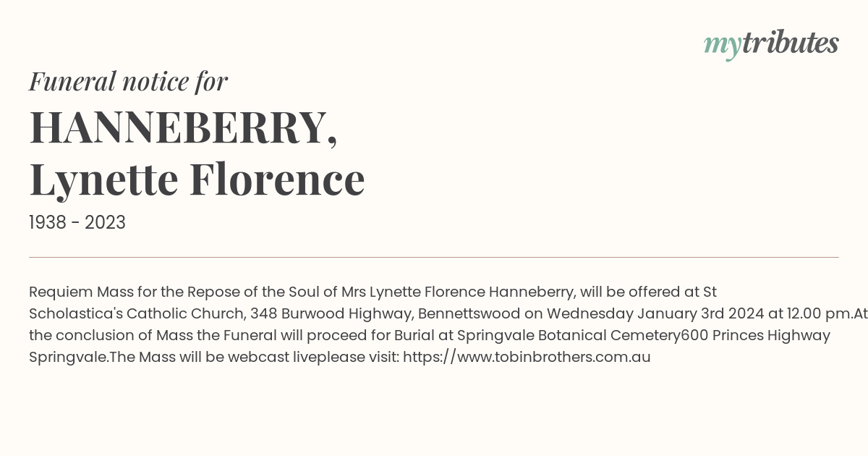Click the "tributes" dark portion of logo
This screenshot has height=456, width=868.
pos(791,43)
